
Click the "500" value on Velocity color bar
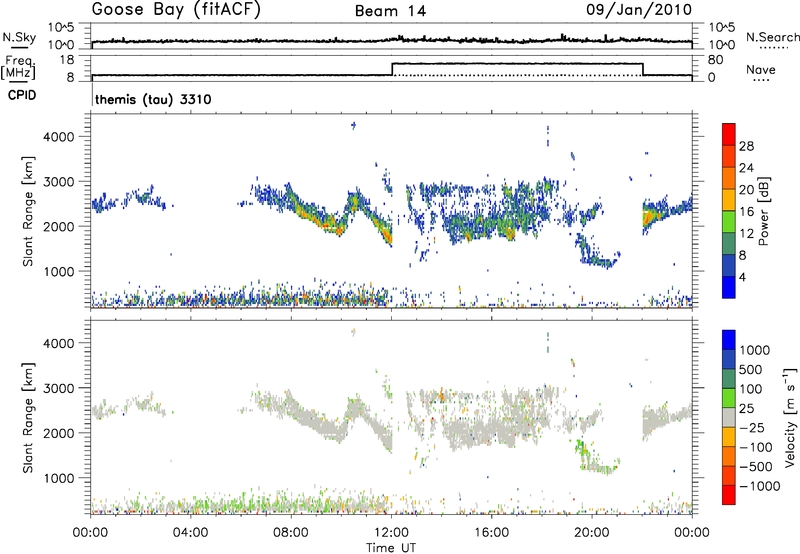click(751, 369)
